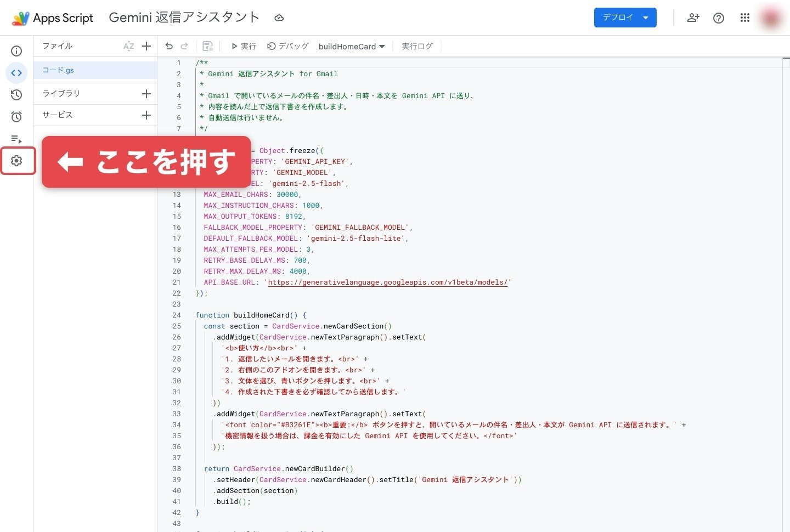
Task: Click the 'MAX_EMAIL_CHARS: 30000,' code line
Action: click(x=252, y=195)
